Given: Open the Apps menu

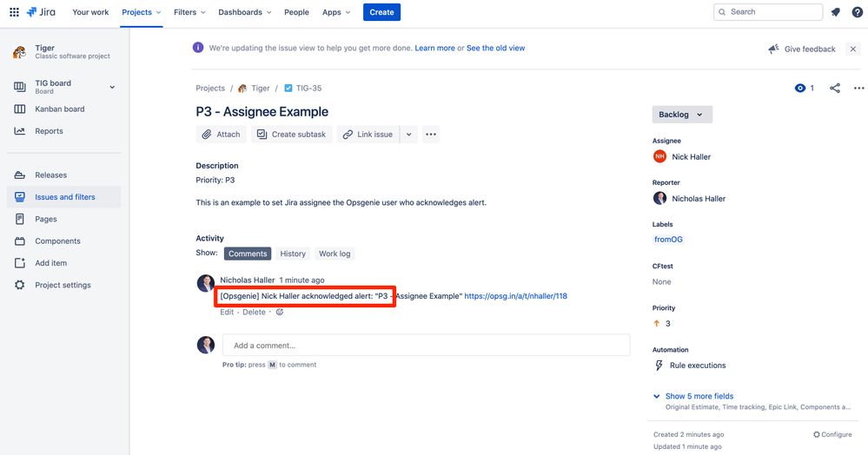Looking at the screenshot, I should [x=336, y=12].
